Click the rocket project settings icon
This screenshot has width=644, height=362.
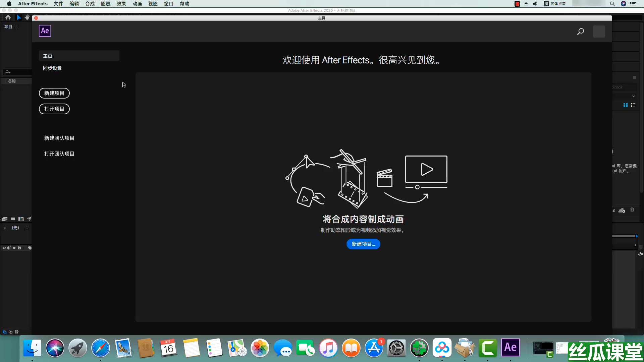[x=30, y=219]
